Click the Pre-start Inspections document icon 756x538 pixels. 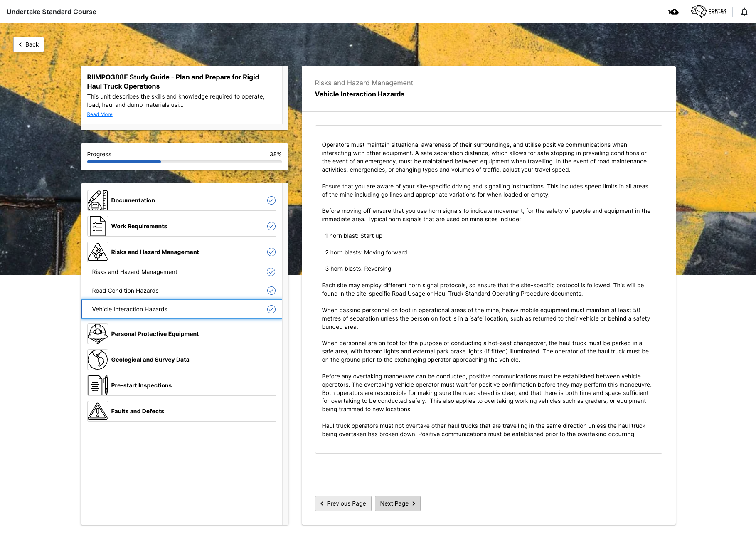coord(98,385)
